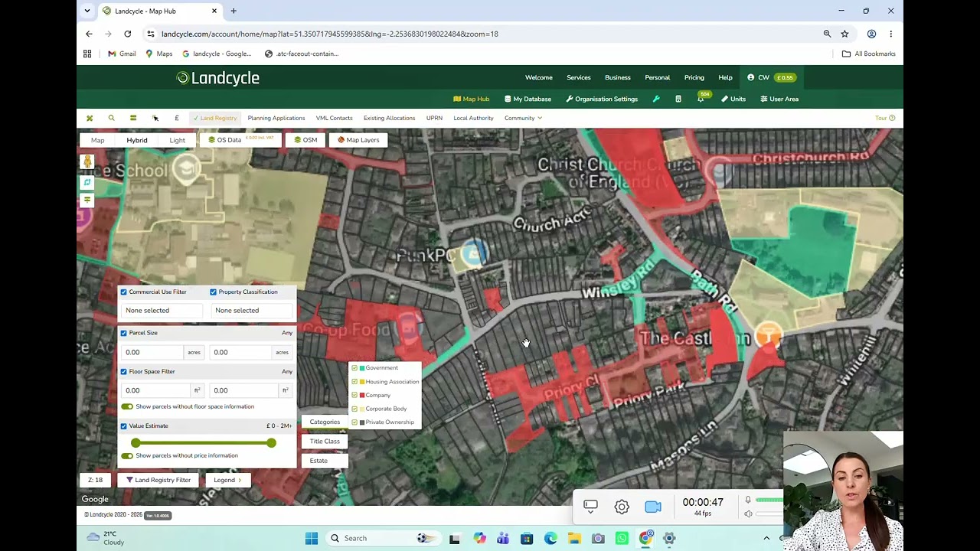Open Organisation Settings link
Screen dimensions: 980x551
[x=602, y=99]
